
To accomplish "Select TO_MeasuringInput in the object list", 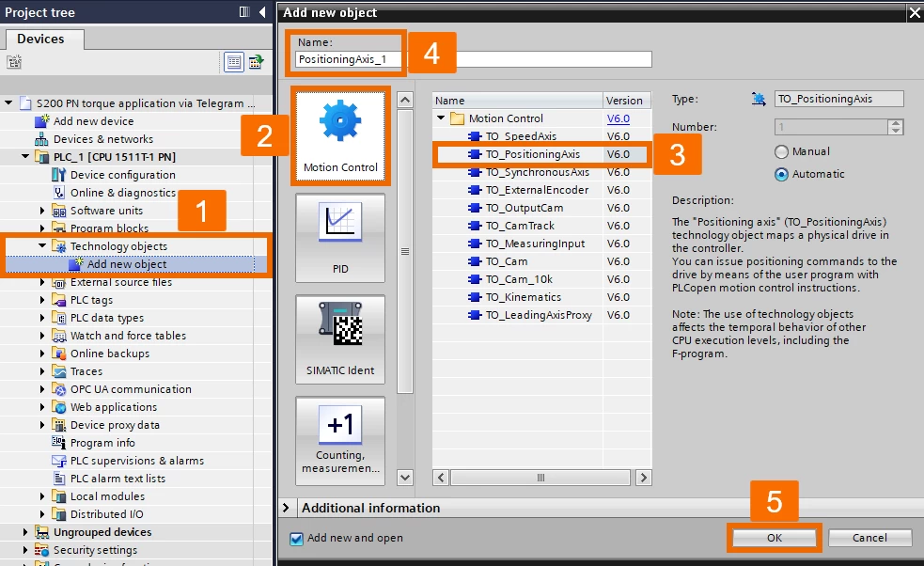I will (x=541, y=244).
